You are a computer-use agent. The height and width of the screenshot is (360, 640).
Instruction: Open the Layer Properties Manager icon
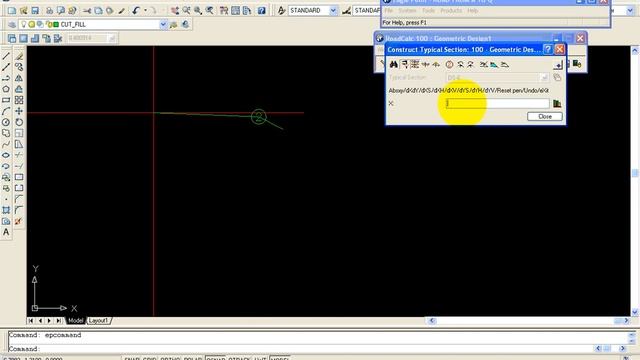tap(12, 25)
